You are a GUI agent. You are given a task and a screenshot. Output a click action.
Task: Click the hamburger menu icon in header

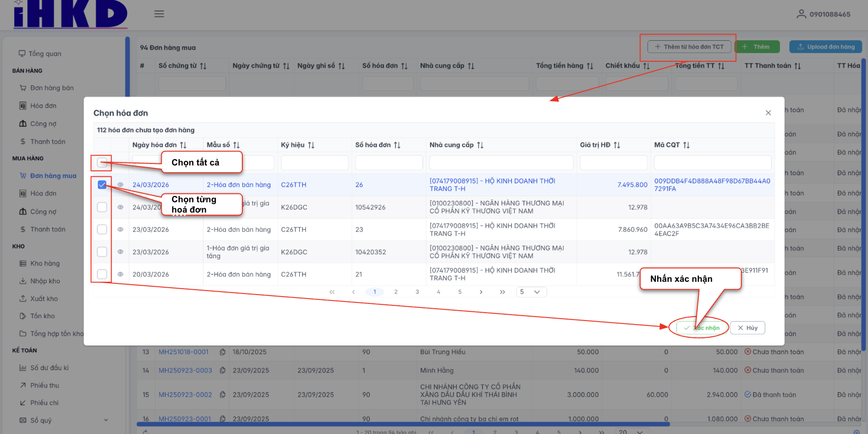159,14
